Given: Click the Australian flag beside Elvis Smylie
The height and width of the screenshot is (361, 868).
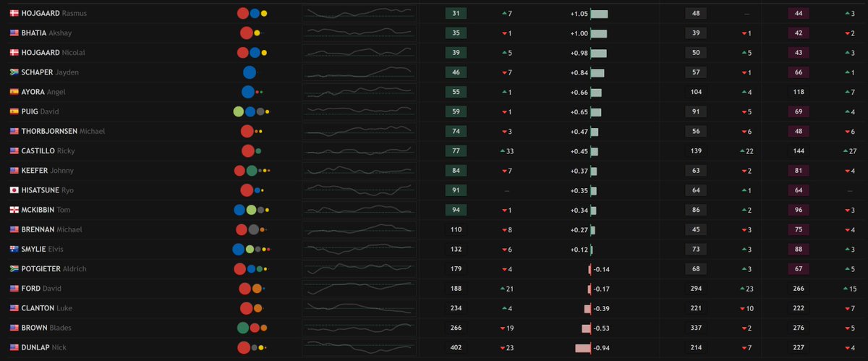Looking at the screenshot, I should [14, 249].
